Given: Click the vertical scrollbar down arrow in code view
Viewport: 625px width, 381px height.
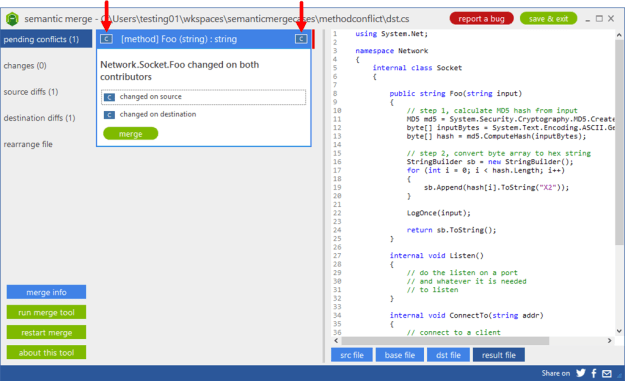Looking at the screenshot, I should [x=619, y=331].
